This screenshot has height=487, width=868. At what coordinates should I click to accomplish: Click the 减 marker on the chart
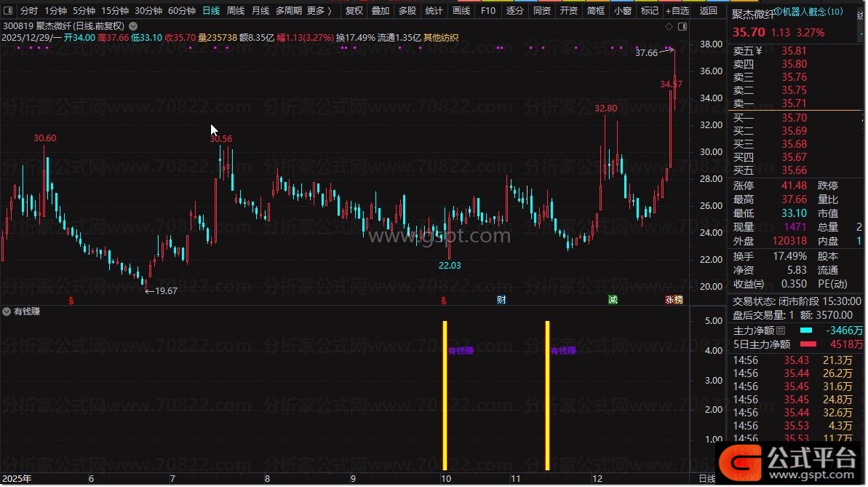click(x=613, y=300)
